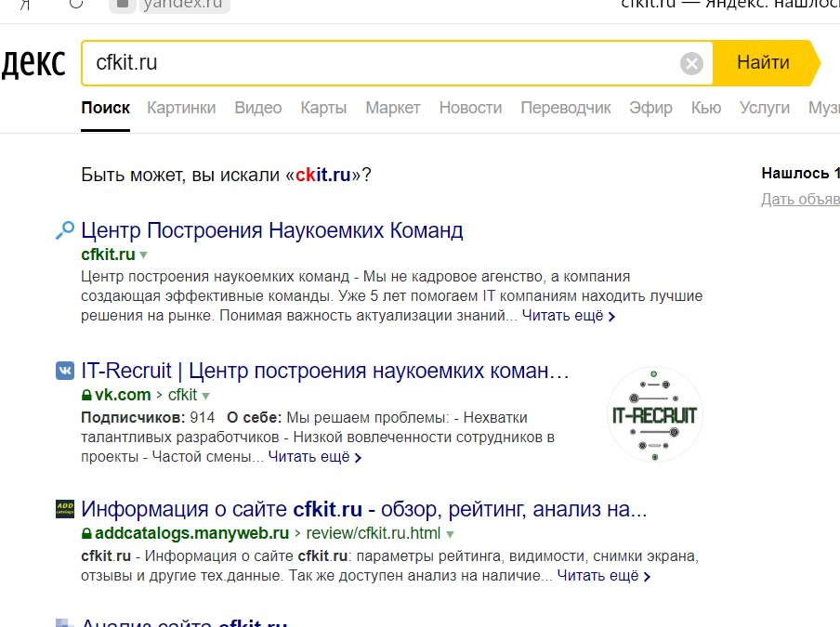Click the VK favicon next to IT-Recruit result

point(65,371)
